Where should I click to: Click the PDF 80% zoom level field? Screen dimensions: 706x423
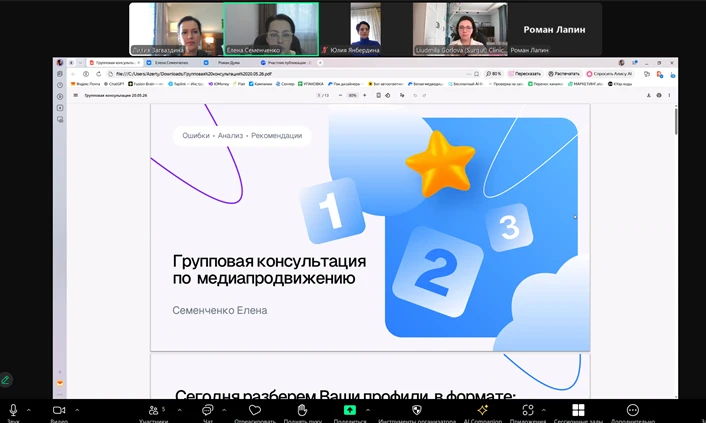(353, 96)
